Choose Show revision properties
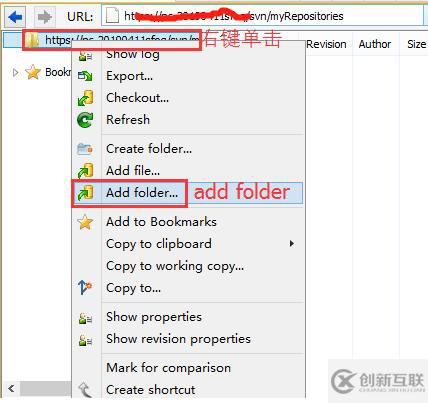The width and height of the screenshot is (428, 403). coord(178,339)
